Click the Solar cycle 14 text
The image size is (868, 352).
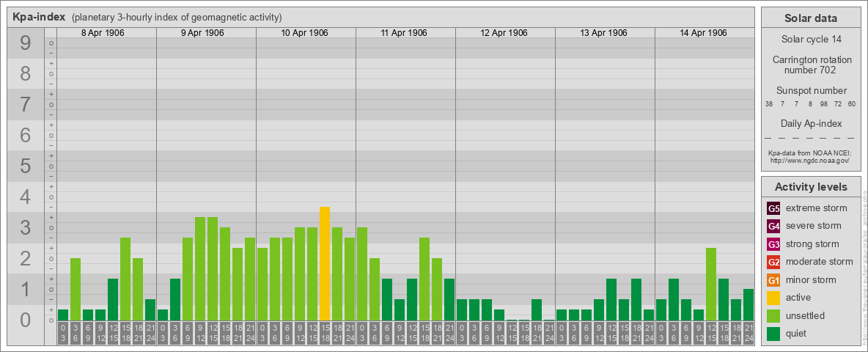(x=811, y=40)
